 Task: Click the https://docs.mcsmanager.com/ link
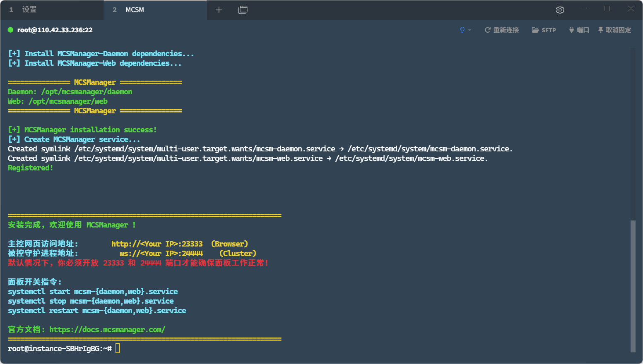(107, 330)
